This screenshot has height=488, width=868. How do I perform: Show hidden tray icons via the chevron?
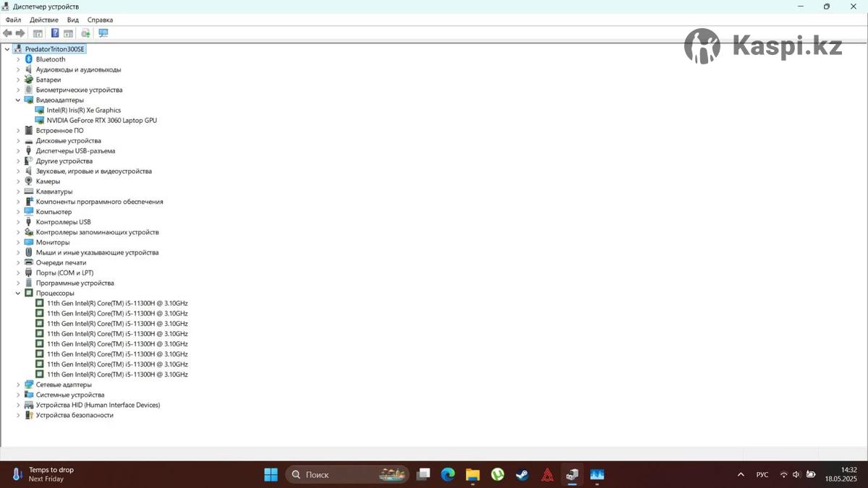(741, 475)
